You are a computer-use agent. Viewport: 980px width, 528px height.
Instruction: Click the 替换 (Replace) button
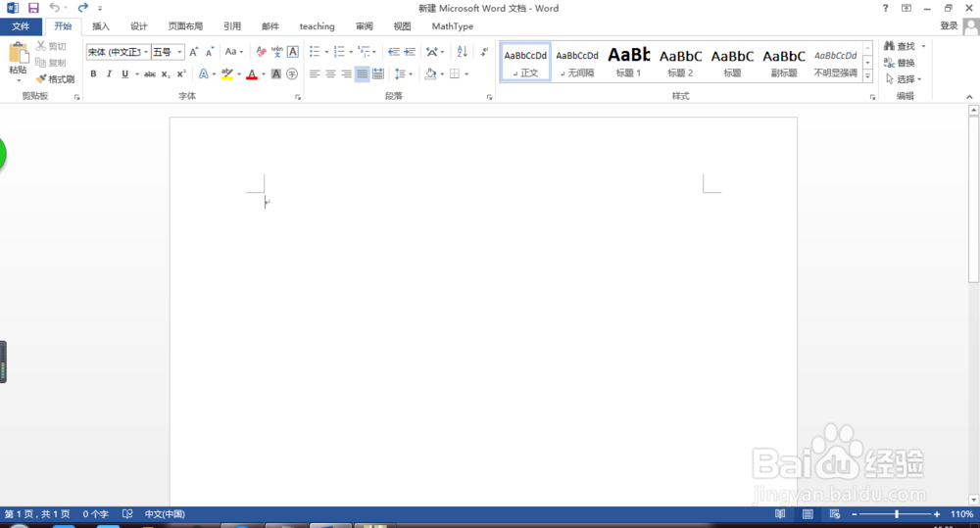coord(900,63)
